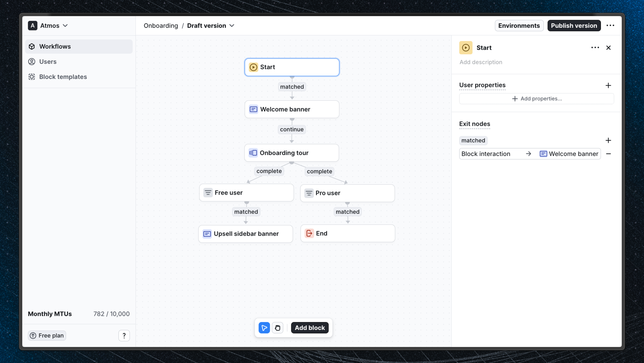Click the Workflows cube icon in sidebar
This screenshot has height=363, width=644.
(x=32, y=46)
